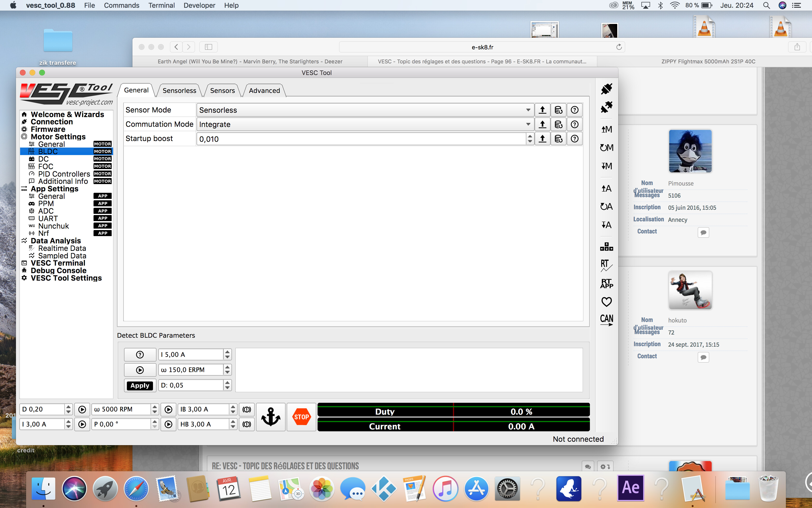
Task: Open the Connection page in sidebar
Action: point(51,122)
